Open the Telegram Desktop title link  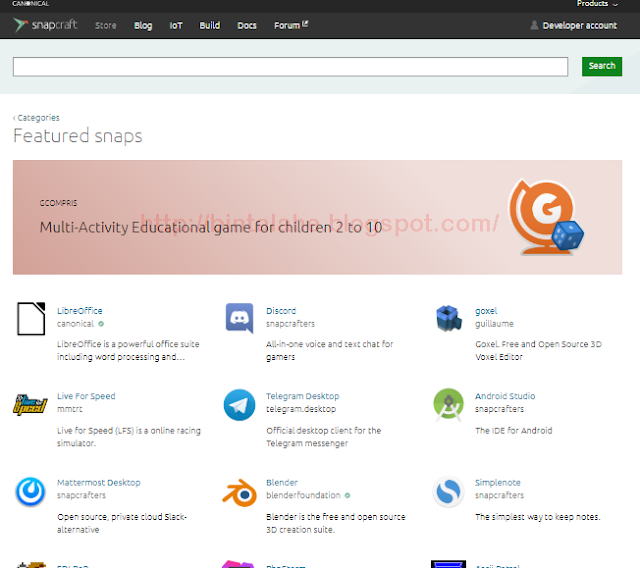(x=302, y=396)
